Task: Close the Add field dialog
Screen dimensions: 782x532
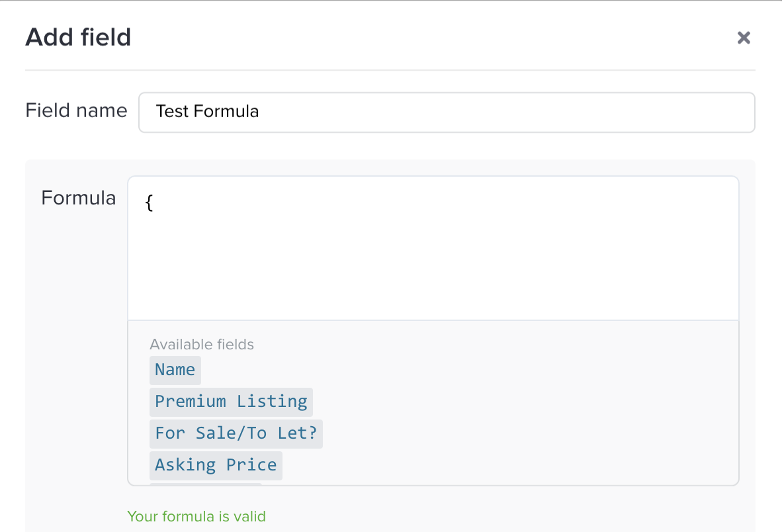Action: tap(744, 38)
